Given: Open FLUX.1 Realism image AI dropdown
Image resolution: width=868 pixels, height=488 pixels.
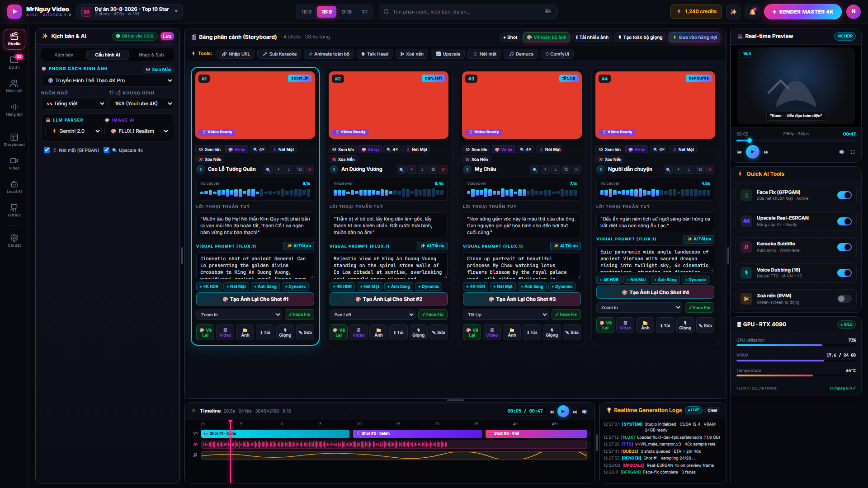Looking at the screenshot, I should pyautogui.click(x=137, y=131).
